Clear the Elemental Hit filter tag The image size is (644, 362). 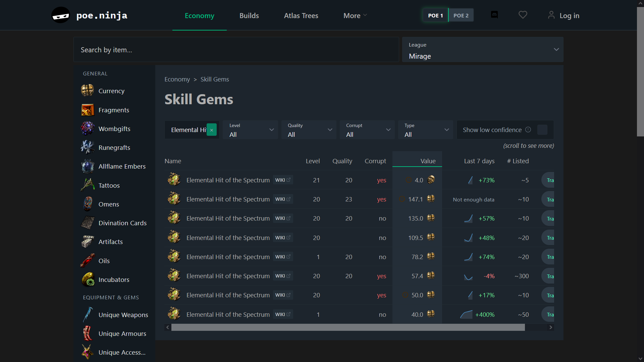point(212,130)
